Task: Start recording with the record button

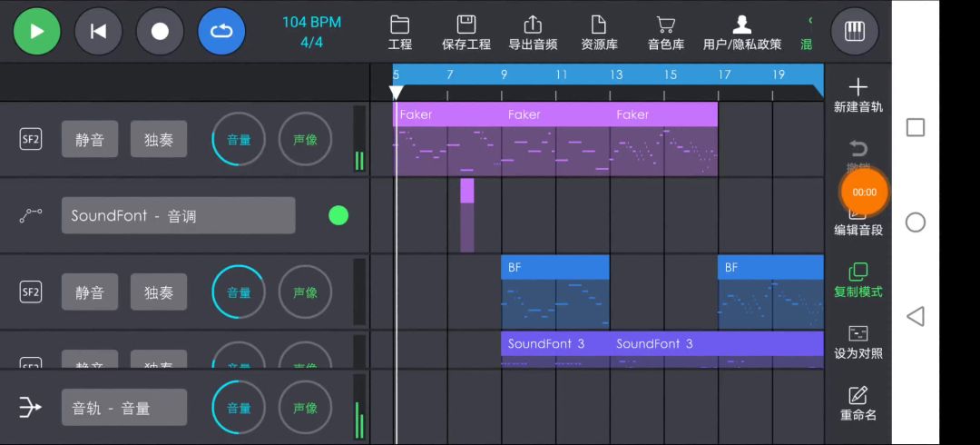Action: [160, 31]
